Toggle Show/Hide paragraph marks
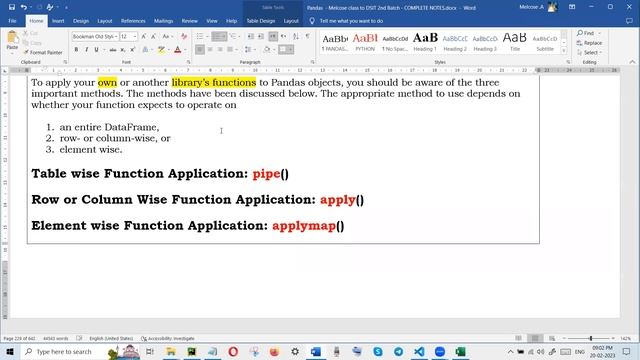 click(x=307, y=36)
